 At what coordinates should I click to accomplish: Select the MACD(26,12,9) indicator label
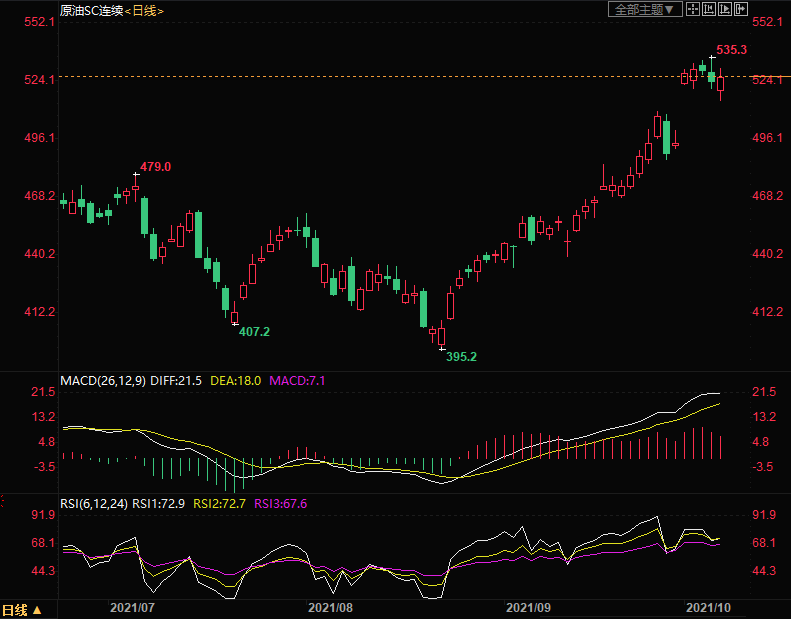pyautogui.click(x=102, y=381)
